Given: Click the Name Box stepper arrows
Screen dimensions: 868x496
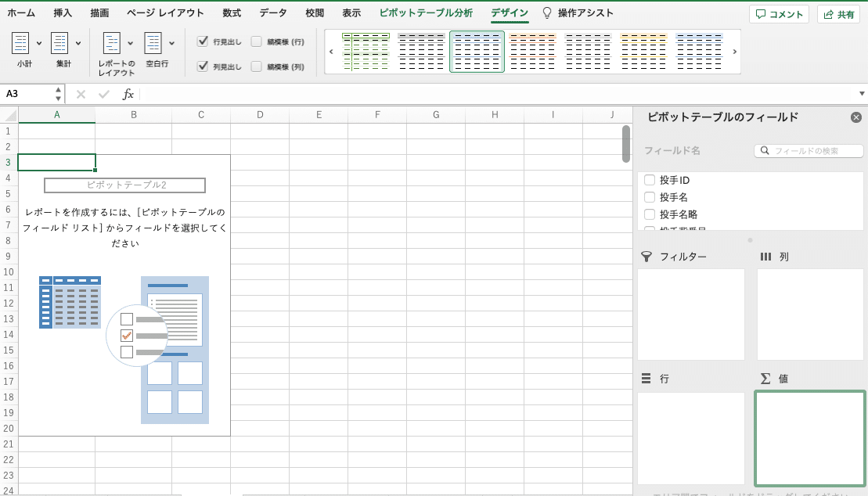Looking at the screenshot, I should click(x=58, y=94).
